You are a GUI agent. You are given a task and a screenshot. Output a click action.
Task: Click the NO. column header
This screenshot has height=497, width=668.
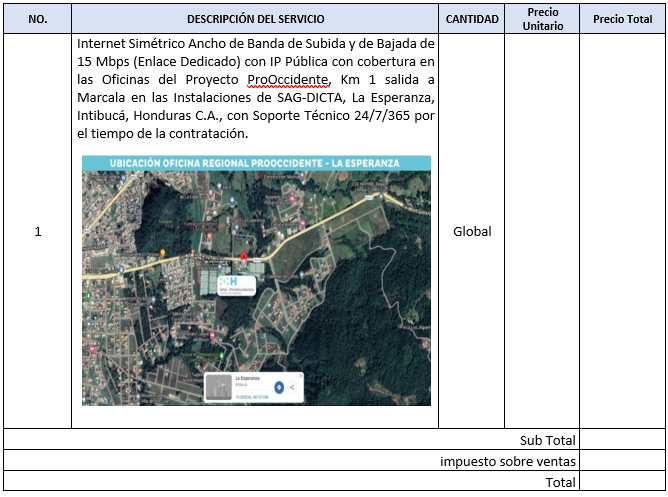[x=38, y=19]
